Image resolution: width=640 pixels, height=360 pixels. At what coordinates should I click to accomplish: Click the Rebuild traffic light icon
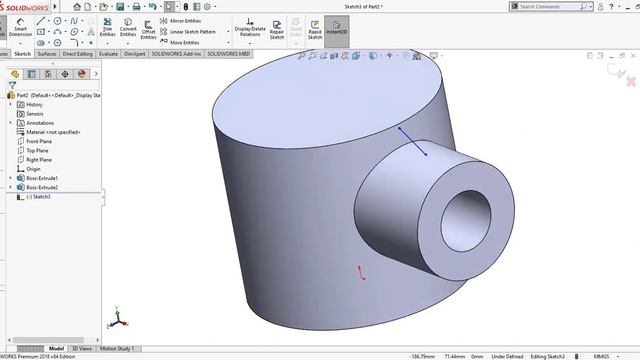186,7
